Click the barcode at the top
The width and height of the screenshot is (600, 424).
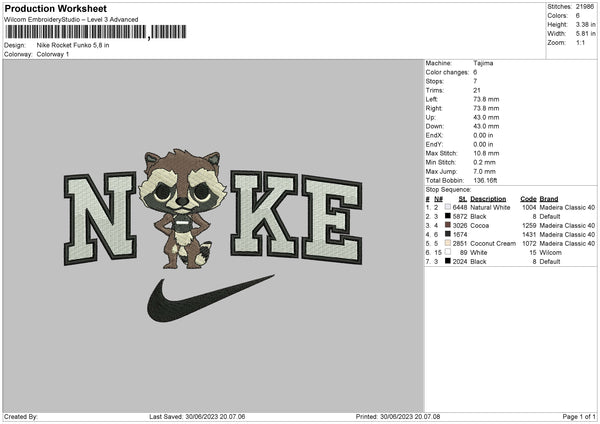pos(96,32)
